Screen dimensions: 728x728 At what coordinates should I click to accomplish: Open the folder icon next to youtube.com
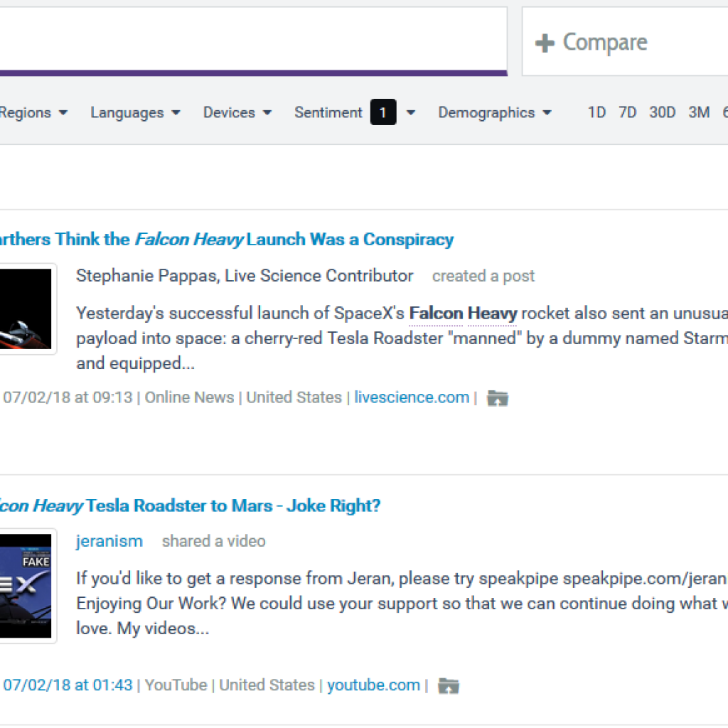pos(449,685)
